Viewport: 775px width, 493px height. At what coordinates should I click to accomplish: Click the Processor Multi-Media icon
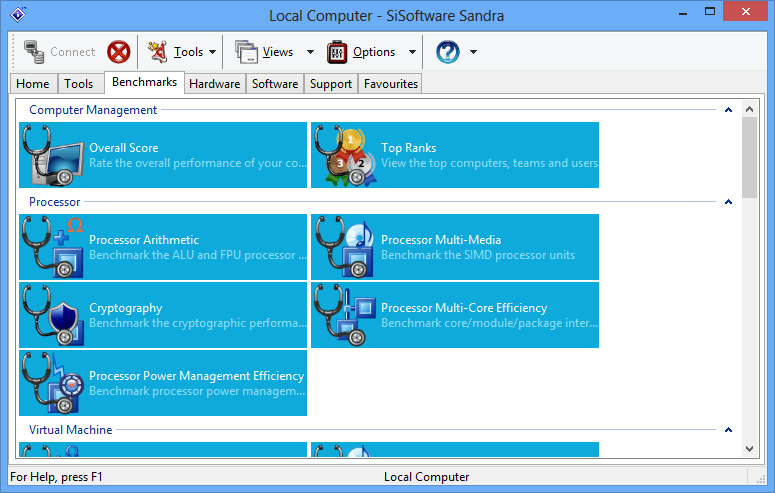pyautogui.click(x=345, y=247)
